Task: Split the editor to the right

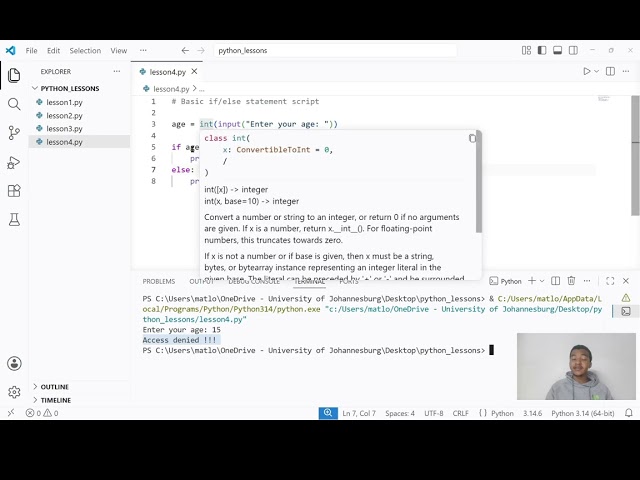Action: pyautogui.click(x=610, y=71)
